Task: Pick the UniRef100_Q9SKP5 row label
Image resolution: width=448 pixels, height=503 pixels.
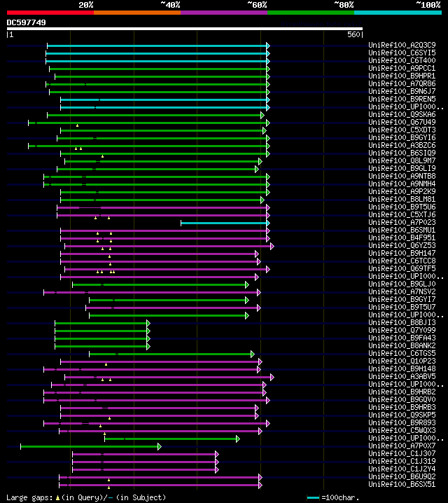Action: (x=402, y=415)
